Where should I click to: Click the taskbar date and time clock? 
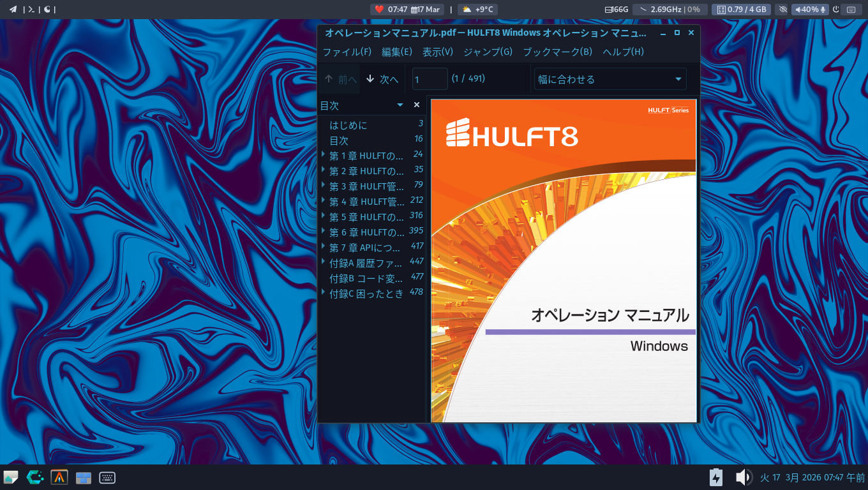(812, 477)
